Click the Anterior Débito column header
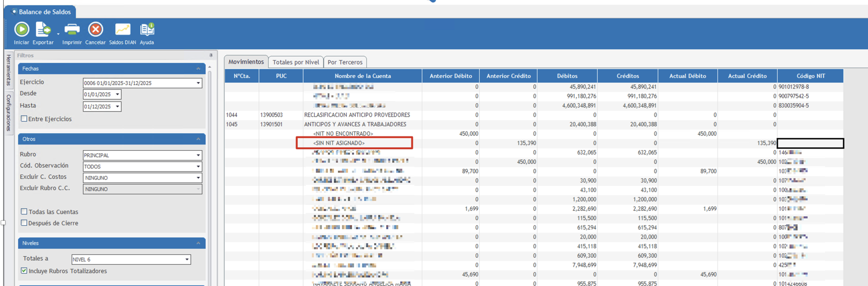Viewport: 868px width, 286px height. [451, 76]
